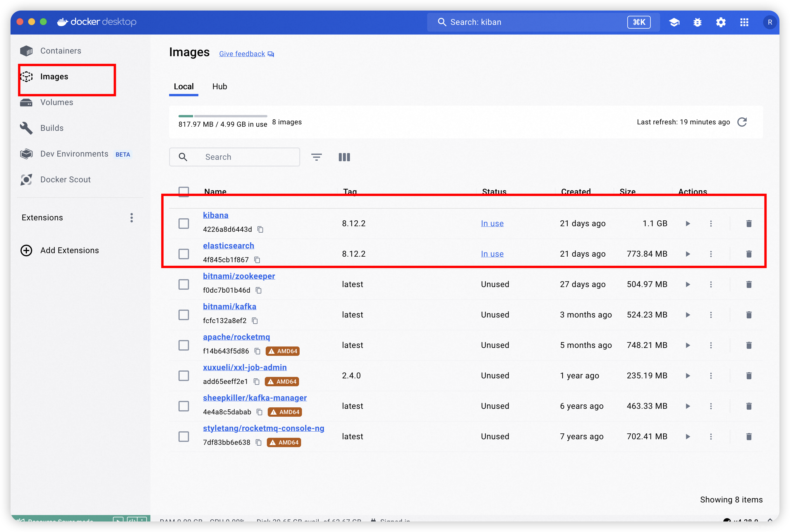Open more actions menu for apache/rocketmq

[x=711, y=345]
